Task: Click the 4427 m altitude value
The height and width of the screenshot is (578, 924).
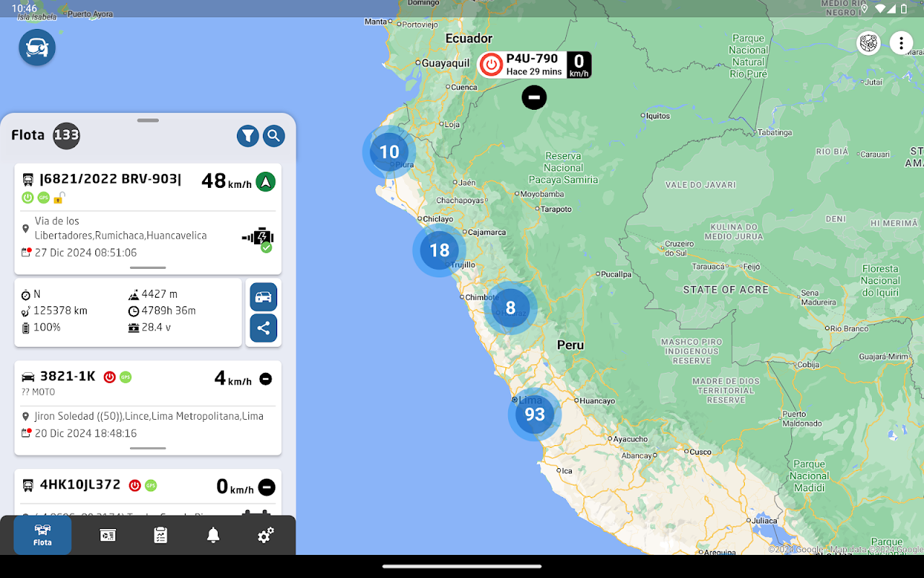Action: [x=160, y=294]
